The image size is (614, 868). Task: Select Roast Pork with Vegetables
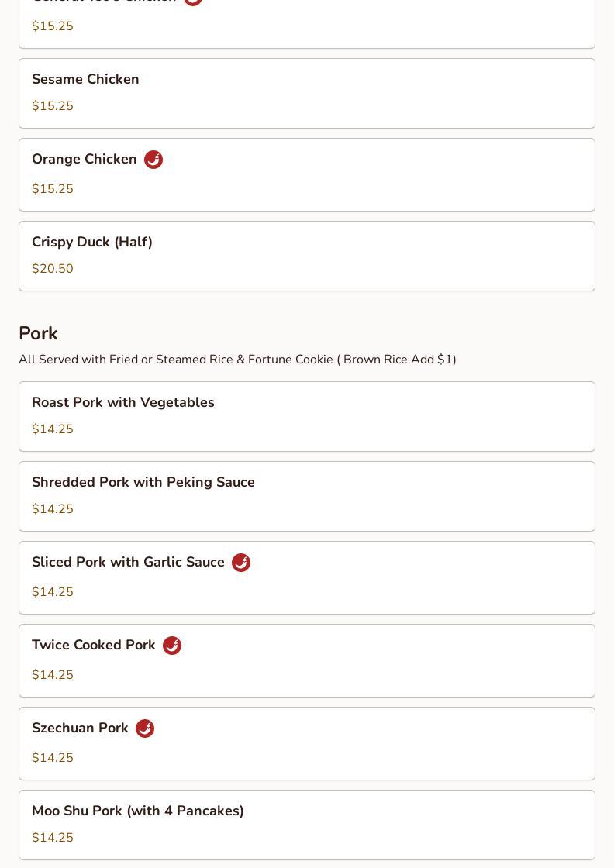pos(123,402)
